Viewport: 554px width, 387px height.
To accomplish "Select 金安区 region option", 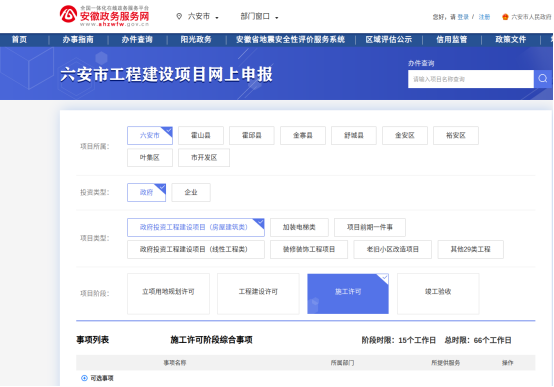I will pos(405,135).
